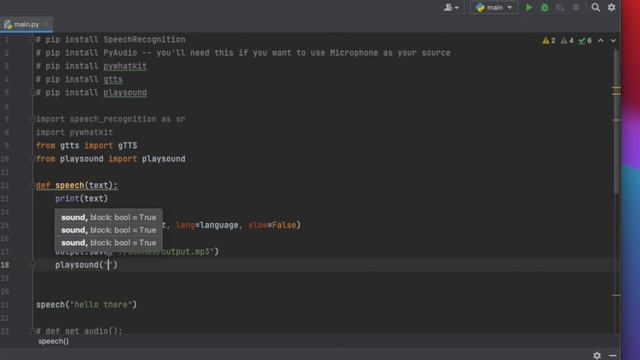The width and height of the screenshot is (640, 360).
Task: Switch to the main.py editor tab
Action: tap(26, 24)
